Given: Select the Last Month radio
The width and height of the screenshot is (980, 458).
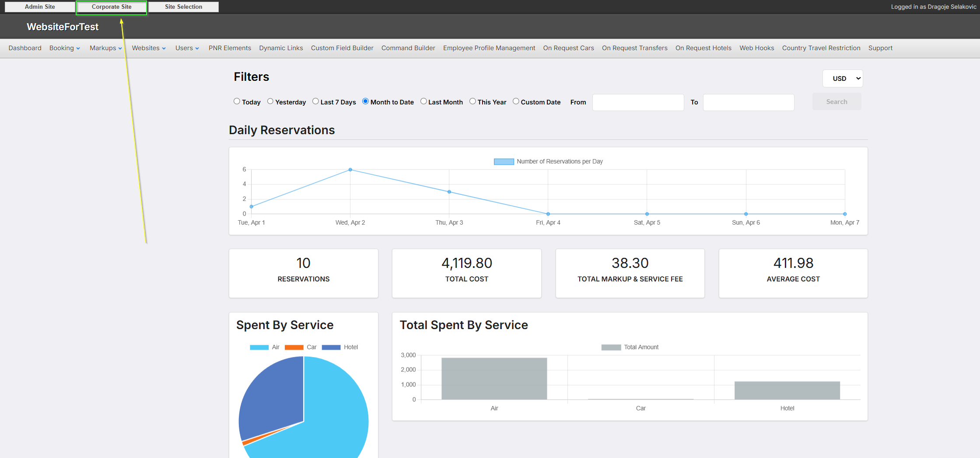Looking at the screenshot, I should click(x=423, y=101).
